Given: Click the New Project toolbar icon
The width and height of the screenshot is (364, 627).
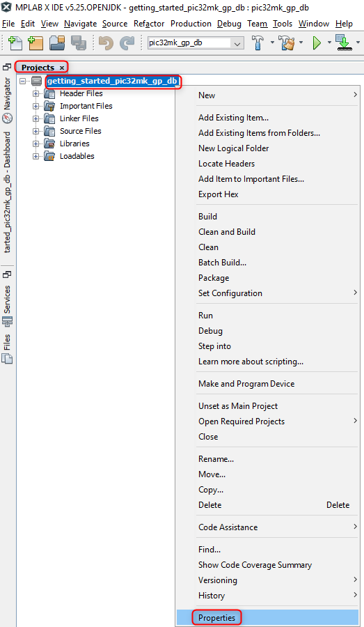Looking at the screenshot, I should pyautogui.click(x=35, y=42).
